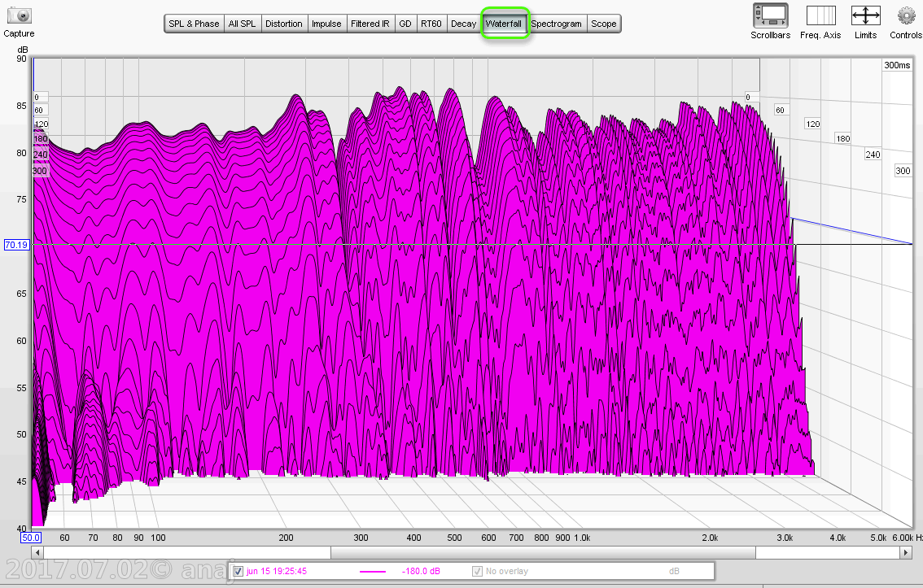The height and width of the screenshot is (588, 923).
Task: Switch to the Spectrogram tab
Action: 557,24
